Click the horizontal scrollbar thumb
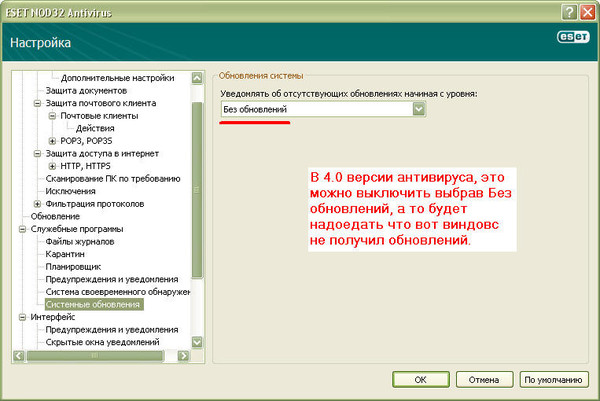 click(95, 356)
